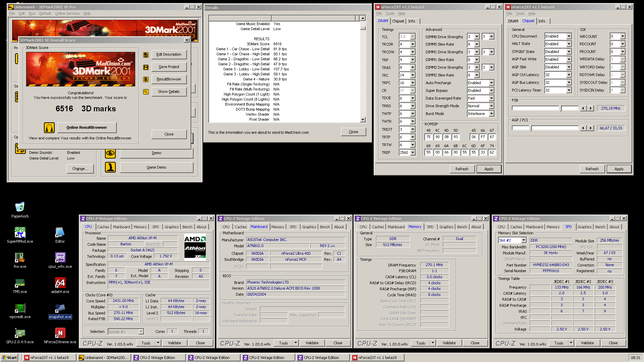The image size is (644, 362).
Task: Click the ROMSIP 67 value field
Action: (492, 137)
